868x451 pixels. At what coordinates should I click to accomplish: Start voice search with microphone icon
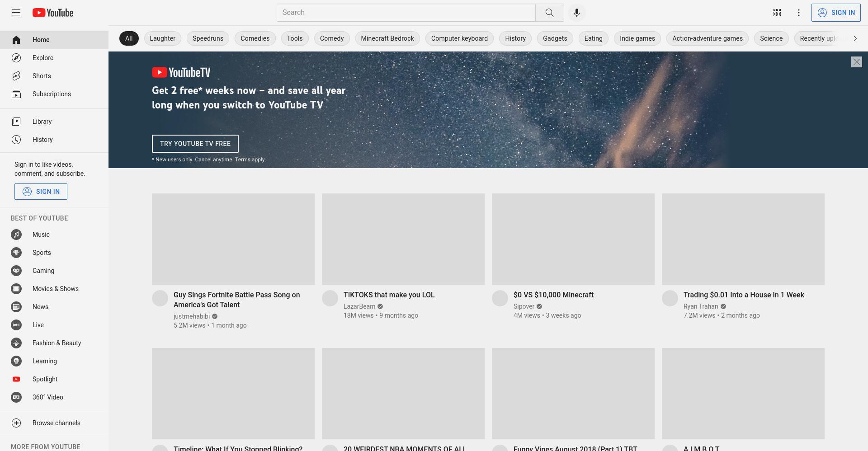(576, 13)
